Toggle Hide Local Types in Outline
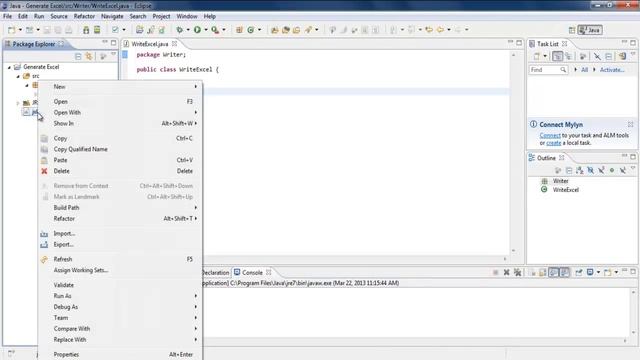 [x=622, y=170]
